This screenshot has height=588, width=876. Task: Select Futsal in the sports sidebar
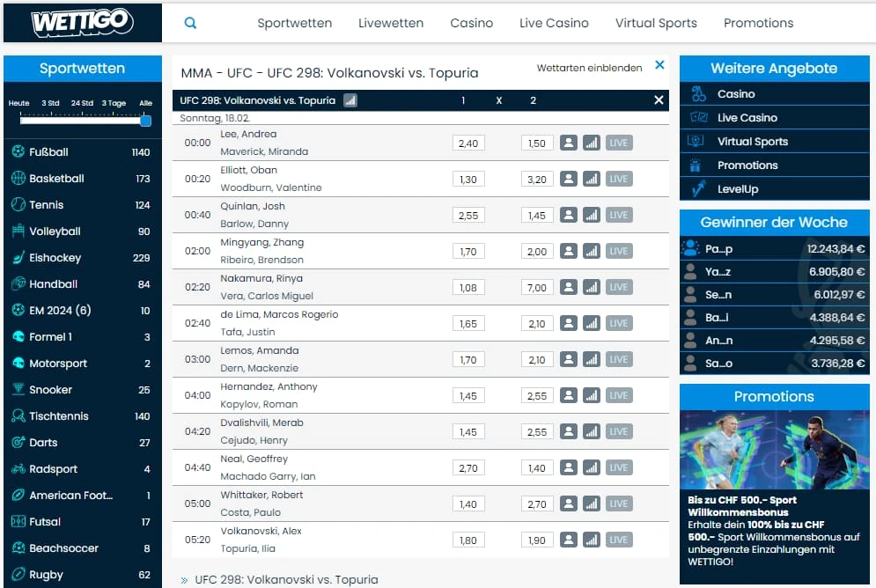(83, 522)
